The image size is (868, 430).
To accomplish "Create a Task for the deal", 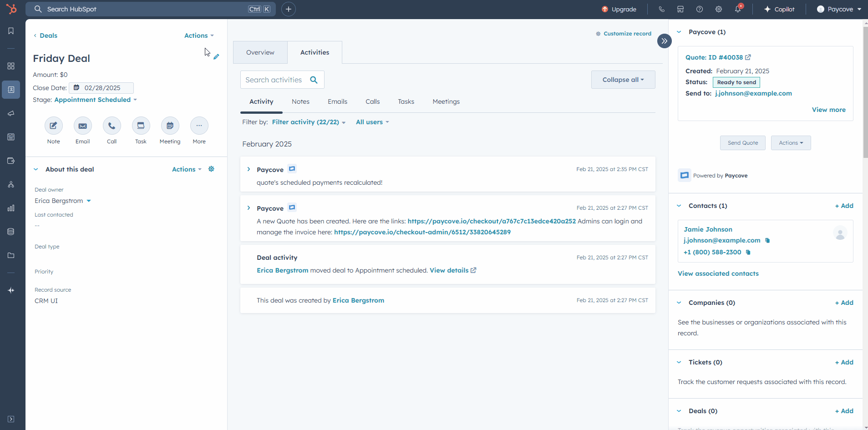I will click(x=141, y=126).
